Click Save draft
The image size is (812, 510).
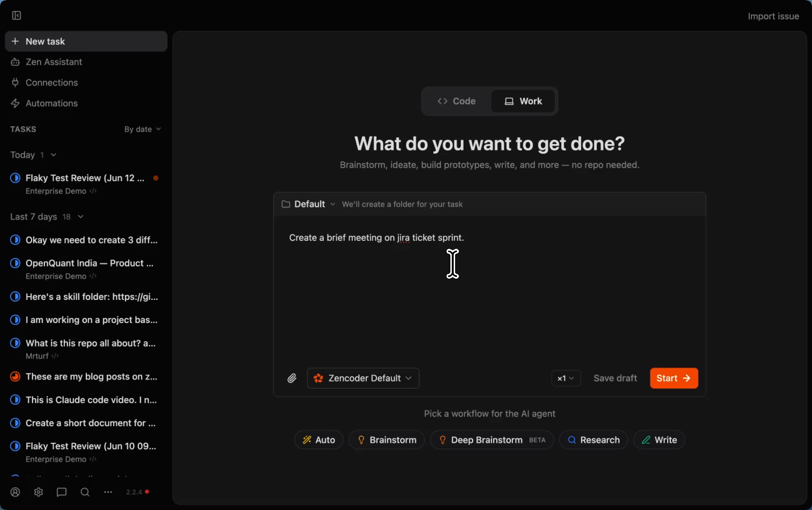tap(615, 378)
